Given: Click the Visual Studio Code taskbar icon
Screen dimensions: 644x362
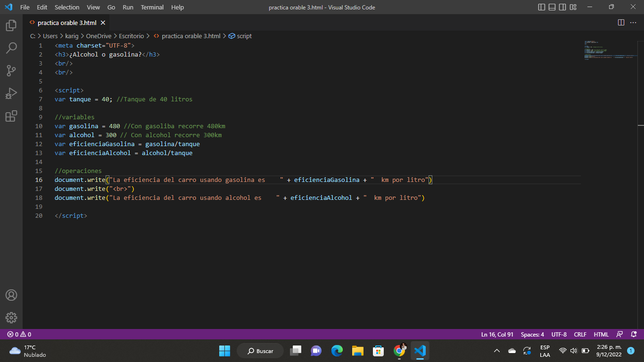Looking at the screenshot, I should (420, 351).
